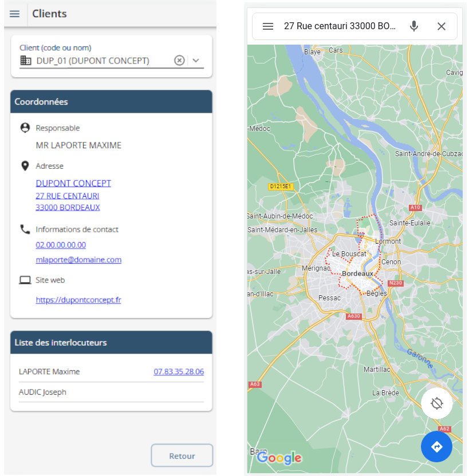Click the email mlaporte@domaine.com link
The image size is (469, 476).
coord(78,259)
